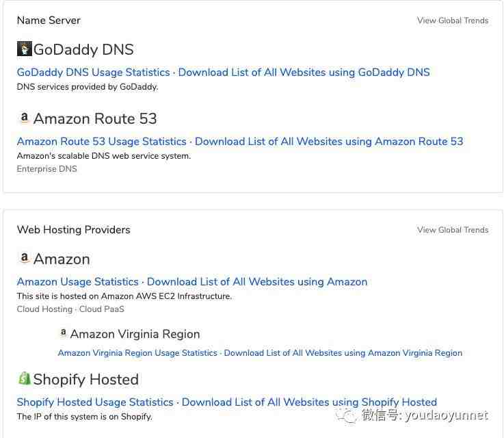The width and height of the screenshot is (504, 438).
Task: View Global Trends for Name Server
Action: click(x=453, y=21)
